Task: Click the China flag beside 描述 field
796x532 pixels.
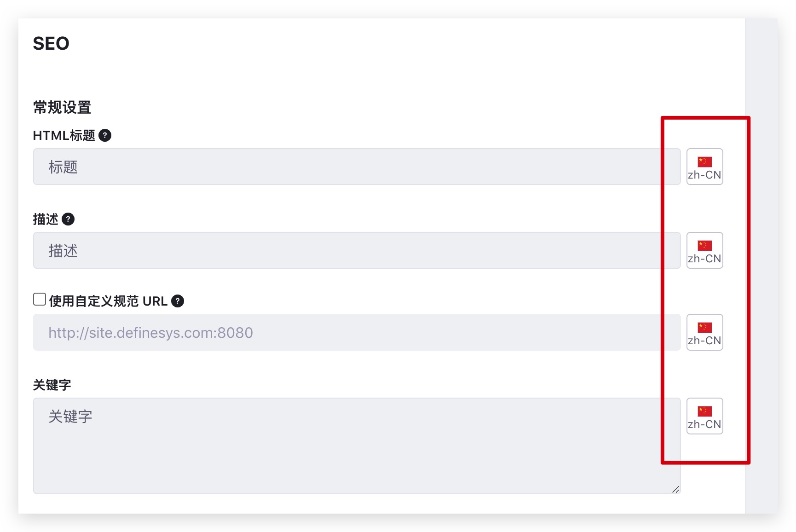Action: pyautogui.click(x=704, y=246)
